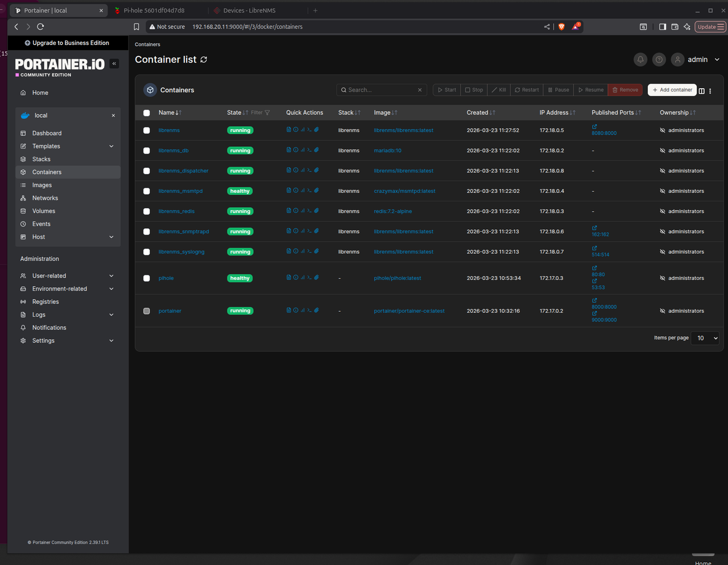The width and height of the screenshot is (728, 565).
Task: Open console quick action for librenms_syslogng
Action: tap(309, 251)
